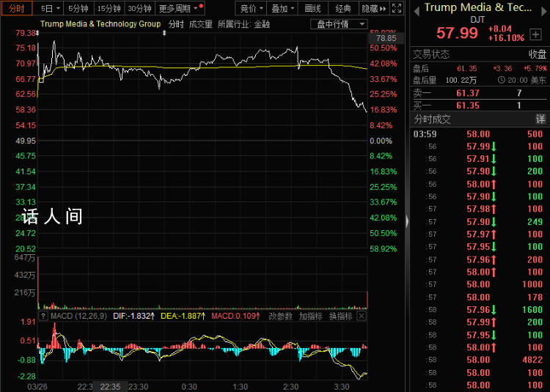The image size is (550, 392).
Task: Collapse the right-side quote panel divider arrow
Action: [406, 218]
